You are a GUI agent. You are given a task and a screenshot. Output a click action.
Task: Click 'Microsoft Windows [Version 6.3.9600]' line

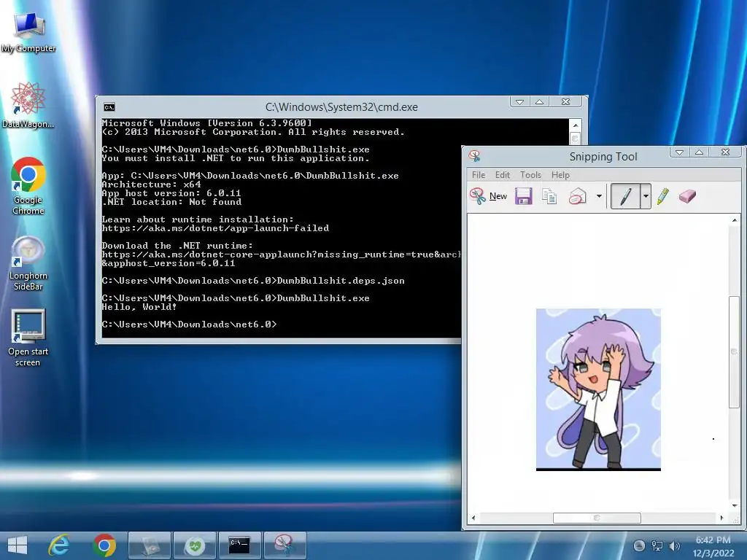206,122
